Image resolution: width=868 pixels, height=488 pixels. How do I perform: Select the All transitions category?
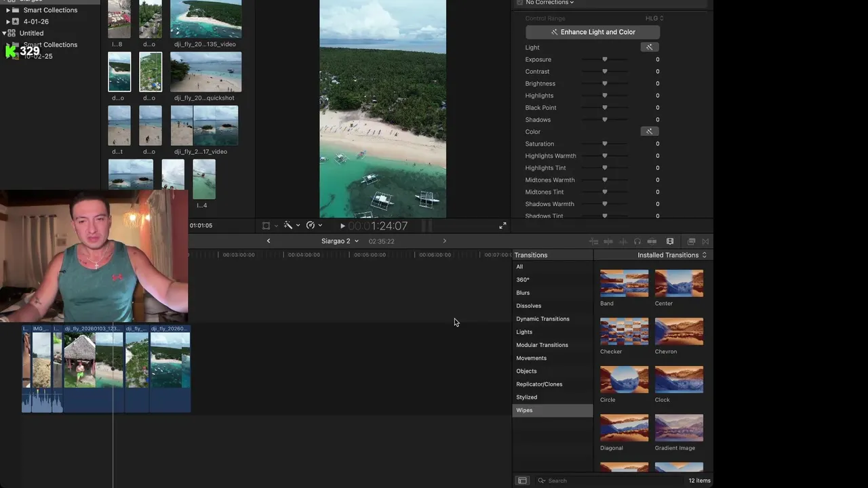tap(553, 266)
